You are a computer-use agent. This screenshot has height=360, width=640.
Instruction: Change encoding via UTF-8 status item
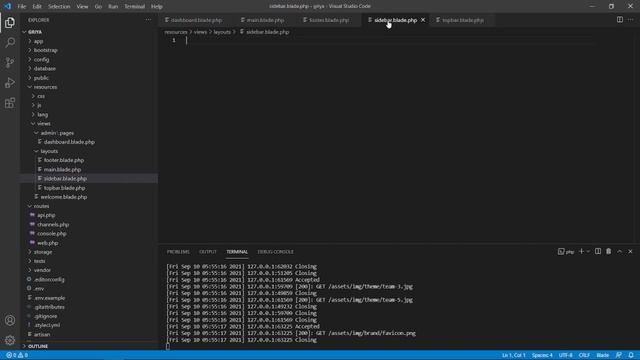click(565, 355)
